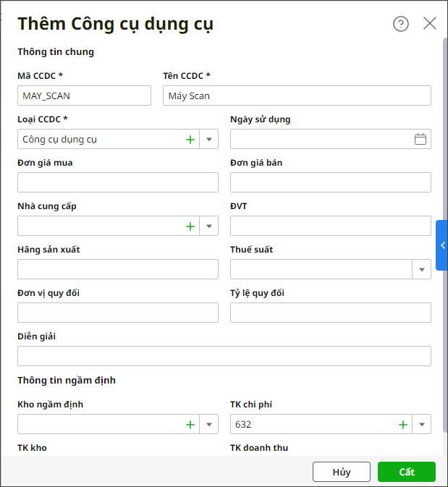Image resolution: width=448 pixels, height=487 pixels.
Task: Click the Tên CCDC text field
Action: click(297, 96)
